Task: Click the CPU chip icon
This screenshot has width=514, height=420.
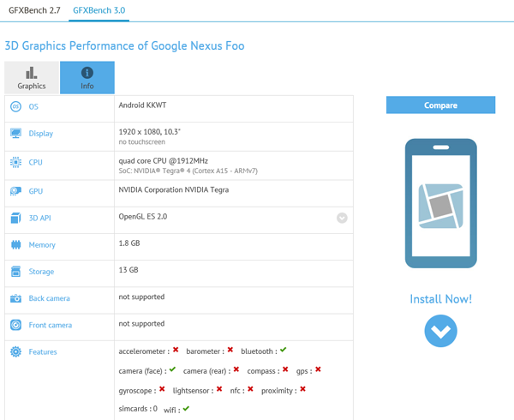Action: 15,162
